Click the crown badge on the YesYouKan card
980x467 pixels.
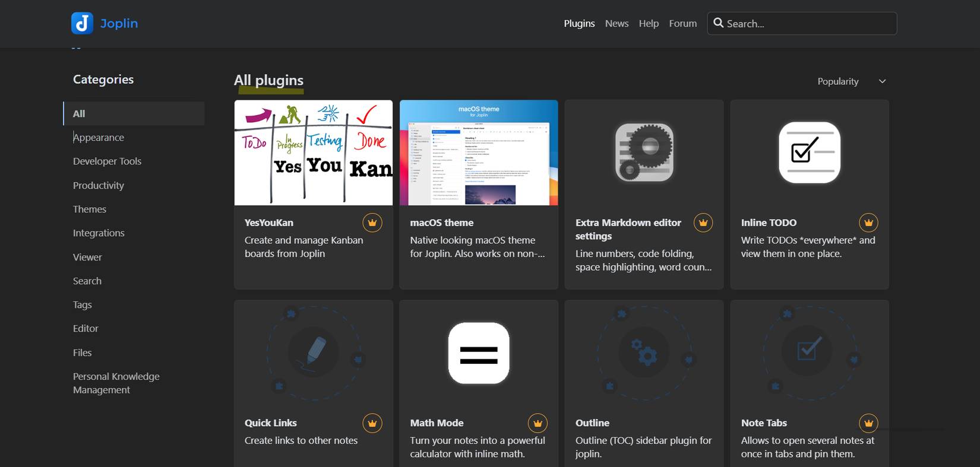pos(372,223)
